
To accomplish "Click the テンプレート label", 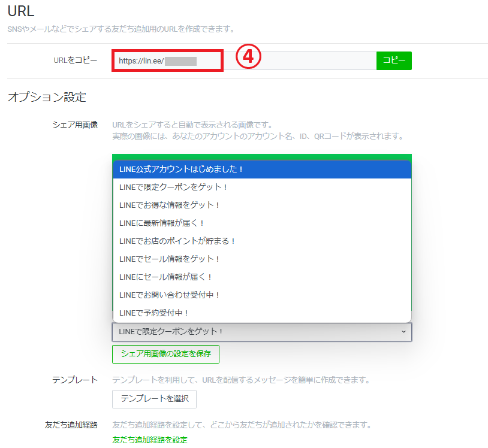I will 75,380.
